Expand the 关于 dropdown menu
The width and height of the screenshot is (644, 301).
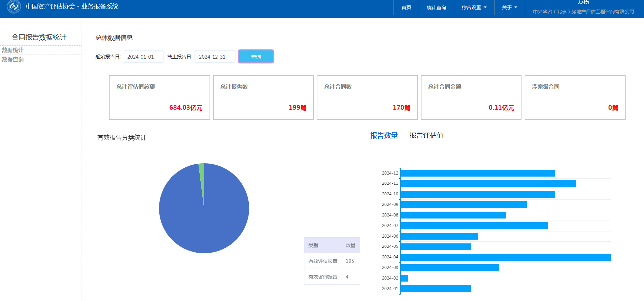(509, 7)
